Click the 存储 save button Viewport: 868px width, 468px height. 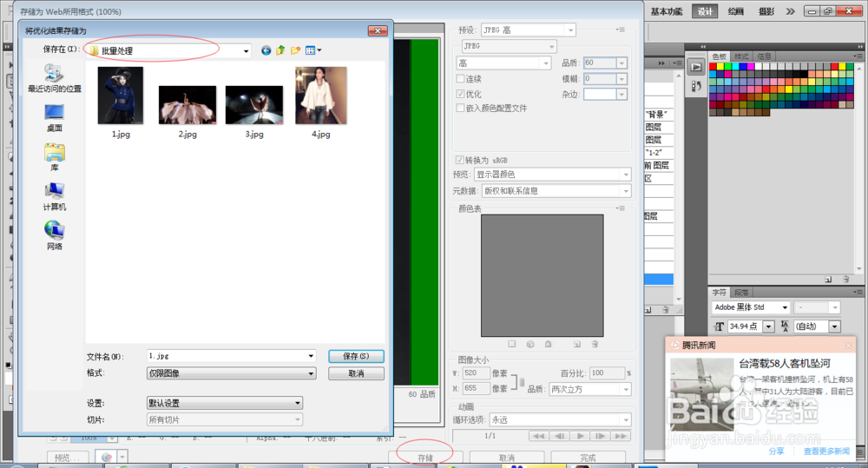point(425,458)
